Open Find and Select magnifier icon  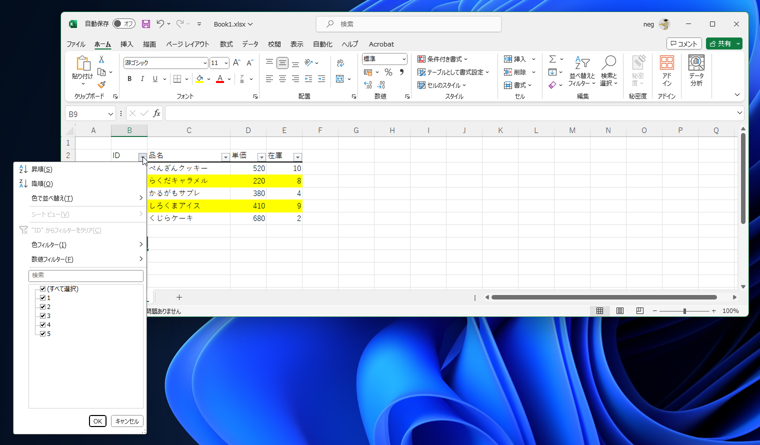pos(609,63)
